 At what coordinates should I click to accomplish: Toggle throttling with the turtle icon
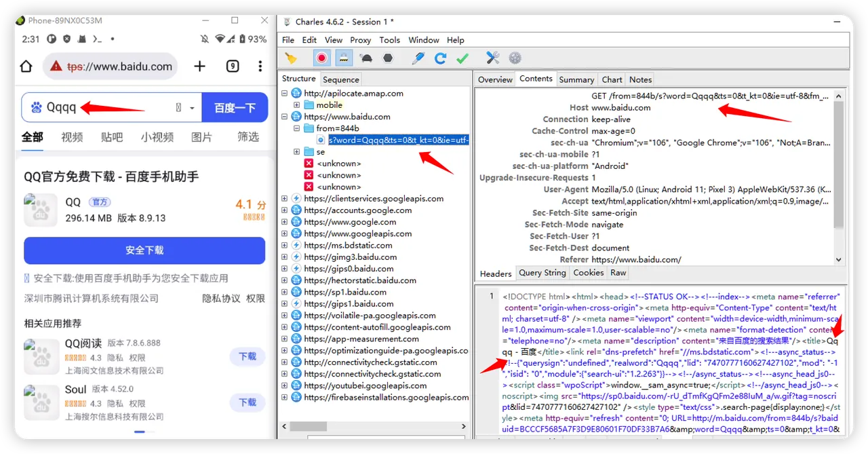pyautogui.click(x=366, y=58)
